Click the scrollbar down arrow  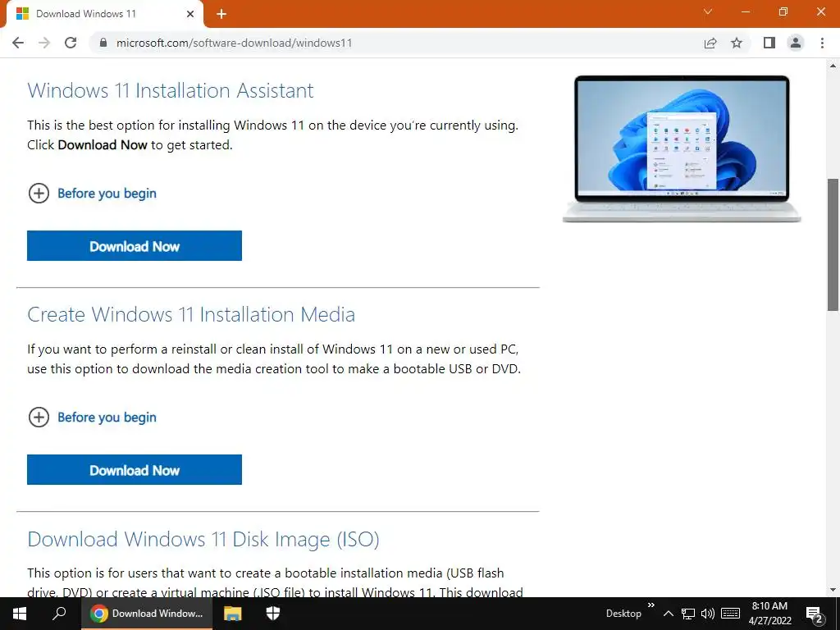pyautogui.click(x=833, y=591)
